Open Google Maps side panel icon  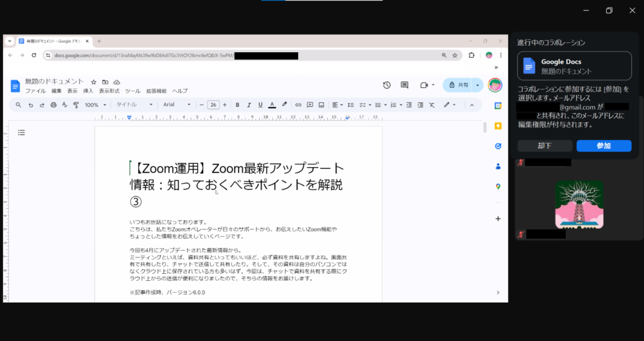pyautogui.click(x=497, y=187)
